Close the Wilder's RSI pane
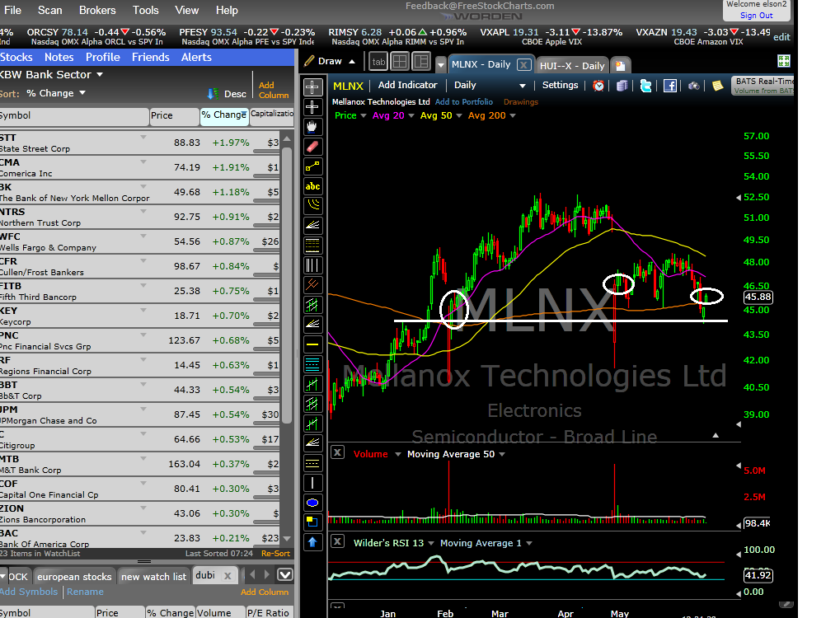Screen dimensions: 840x618 [337, 541]
